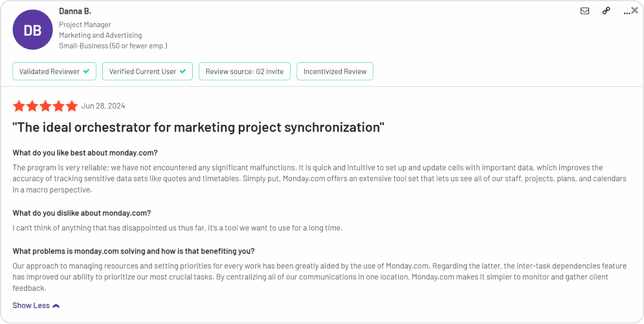Click 'What do you like best about monday.com?' heading
The width and height of the screenshot is (644, 324).
click(85, 153)
